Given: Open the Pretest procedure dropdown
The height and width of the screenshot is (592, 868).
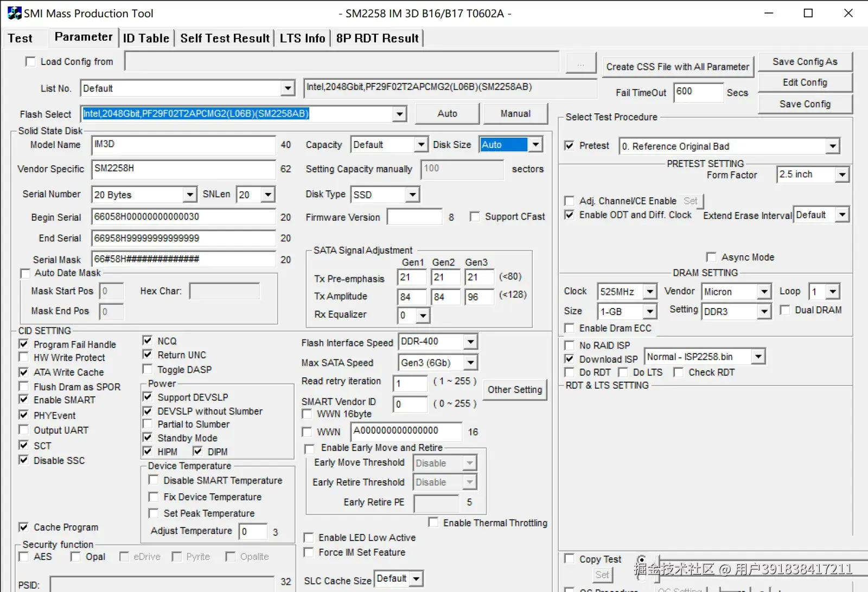Looking at the screenshot, I should coord(833,146).
